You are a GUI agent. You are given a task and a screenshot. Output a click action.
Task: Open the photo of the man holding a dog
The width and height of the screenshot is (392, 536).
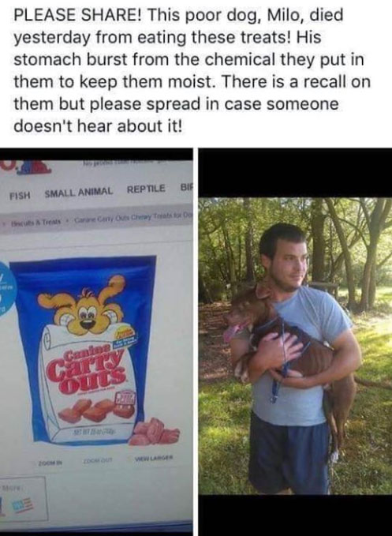click(295, 346)
